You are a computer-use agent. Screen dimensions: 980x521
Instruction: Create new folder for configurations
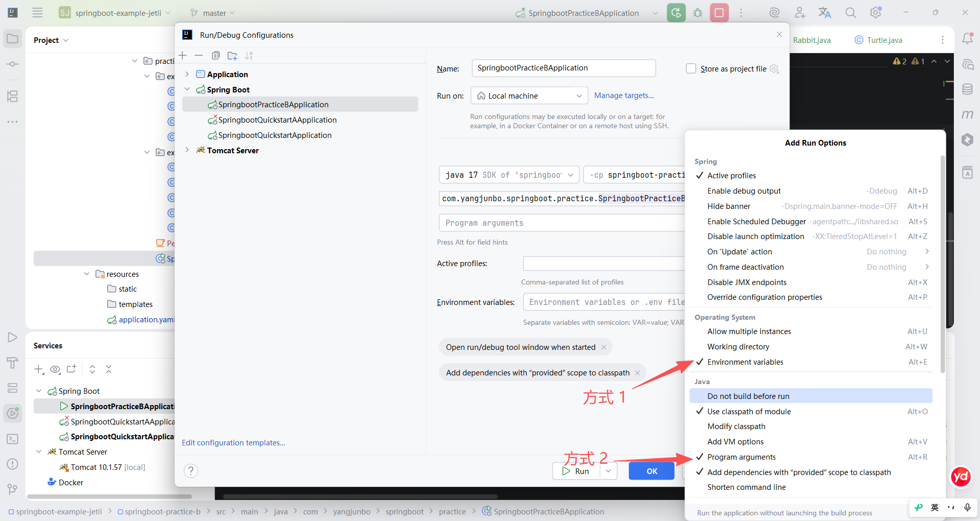(232, 56)
